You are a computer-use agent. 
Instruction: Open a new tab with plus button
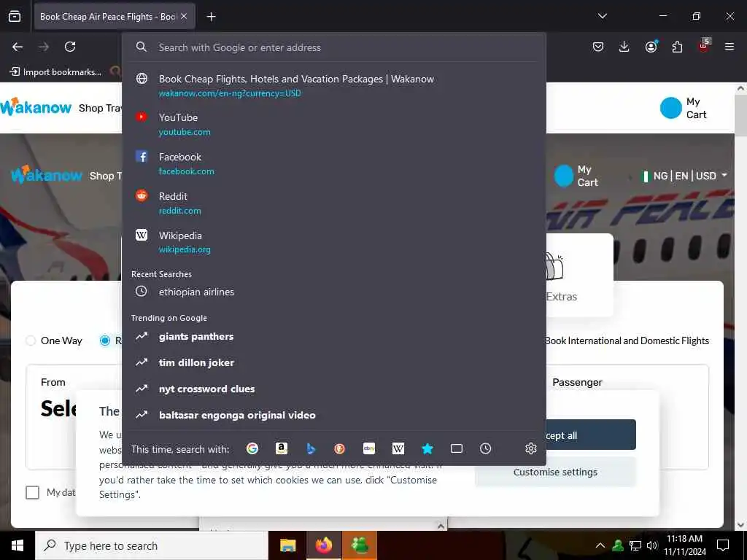click(211, 17)
